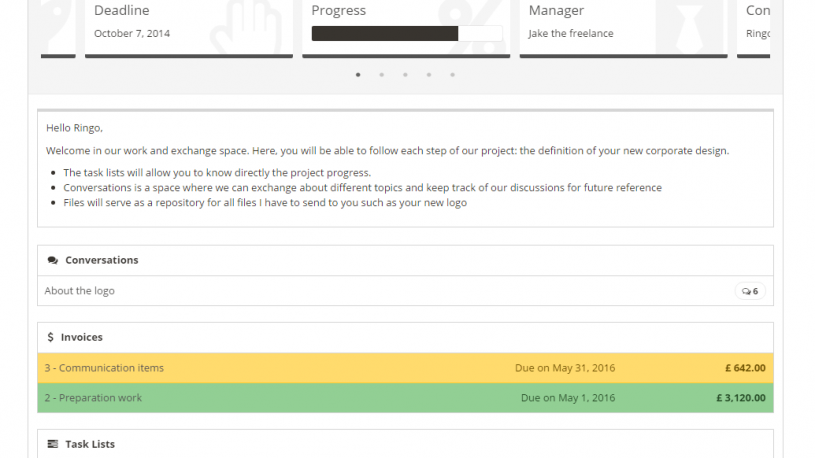
Task: Expand the Task Lists section header
Action: coord(90,443)
